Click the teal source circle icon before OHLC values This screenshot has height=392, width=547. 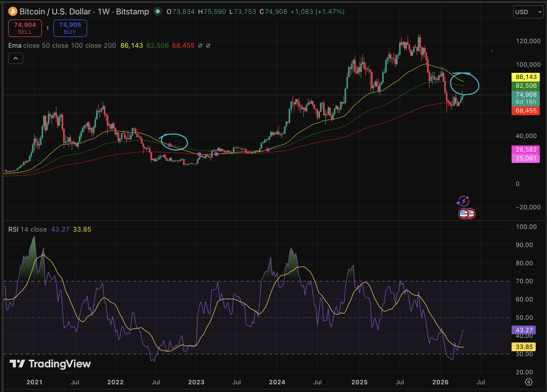(x=157, y=11)
